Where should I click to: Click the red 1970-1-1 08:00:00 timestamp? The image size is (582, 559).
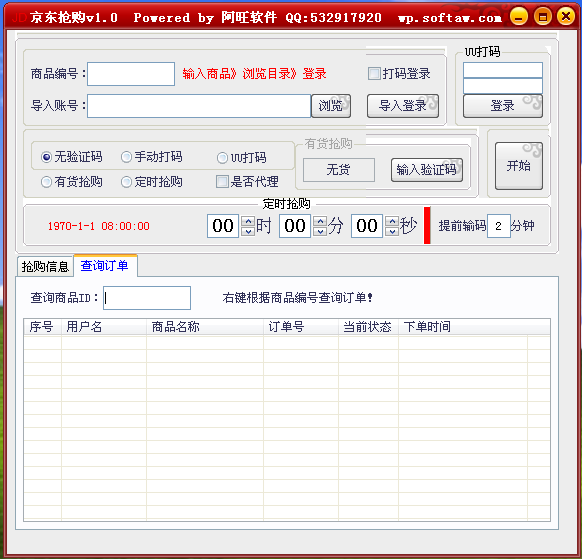[99, 226]
